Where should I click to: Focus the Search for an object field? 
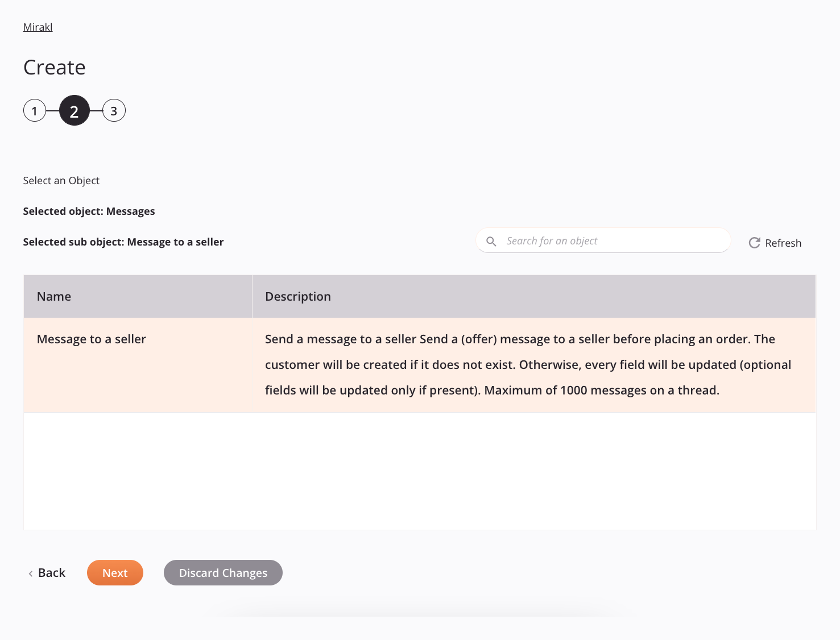(603, 240)
